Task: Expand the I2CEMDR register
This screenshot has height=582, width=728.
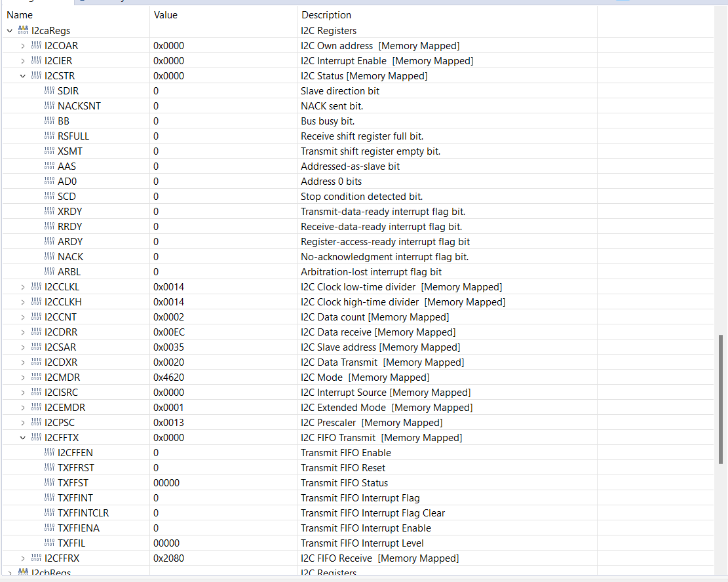Action: coord(23,408)
